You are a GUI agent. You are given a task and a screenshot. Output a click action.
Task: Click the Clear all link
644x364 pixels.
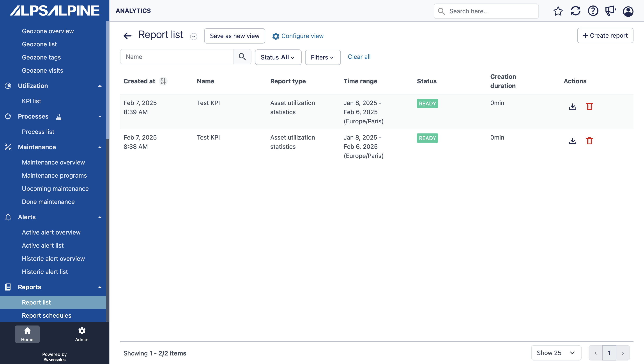359,57
